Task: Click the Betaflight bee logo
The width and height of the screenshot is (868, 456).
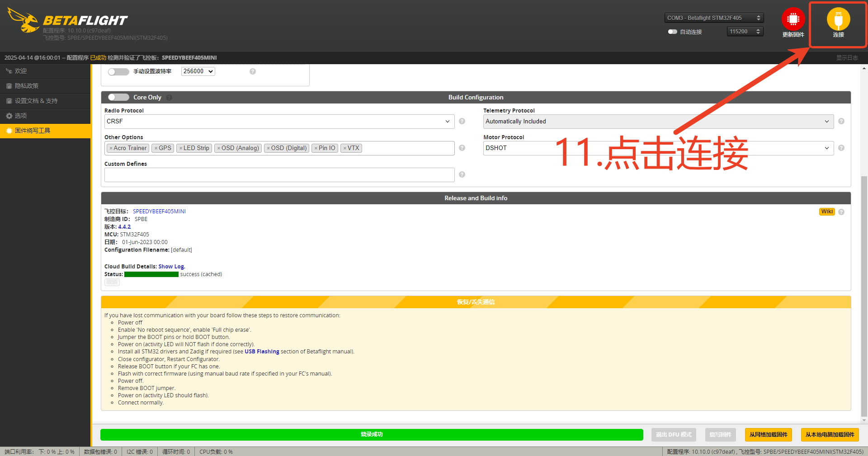Action: point(24,20)
